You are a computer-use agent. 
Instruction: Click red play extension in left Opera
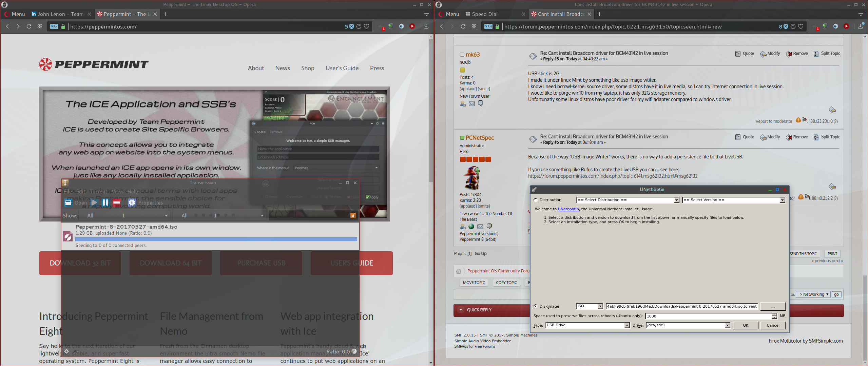pyautogui.click(x=412, y=26)
